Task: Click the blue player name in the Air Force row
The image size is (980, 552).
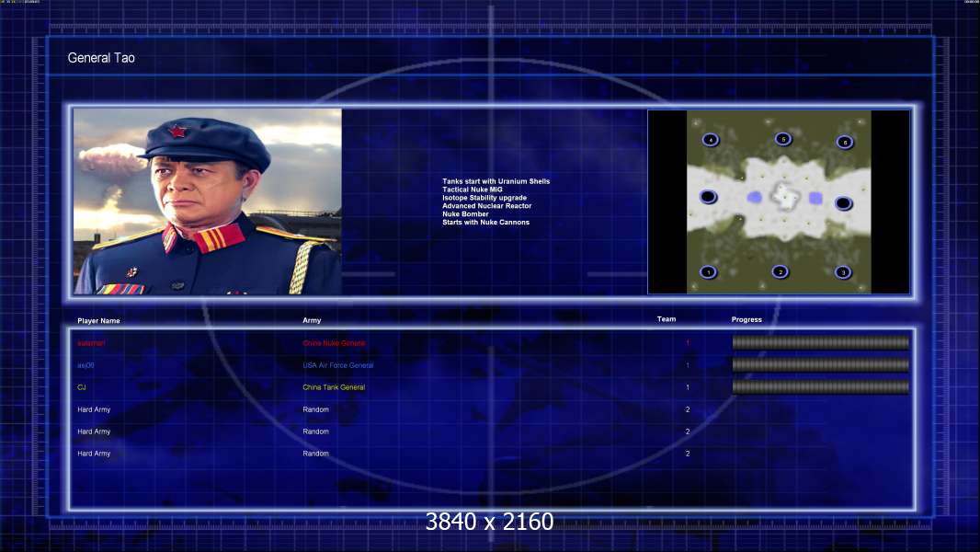Action: pyautogui.click(x=85, y=365)
